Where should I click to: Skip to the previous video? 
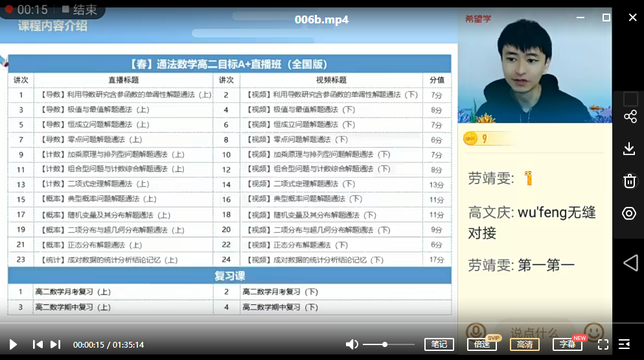(38, 344)
